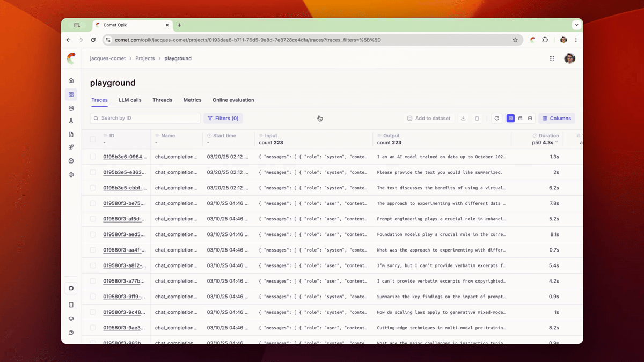
Task: Go to Projects in the breadcrumb
Action: pyautogui.click(x=145, y=58)
